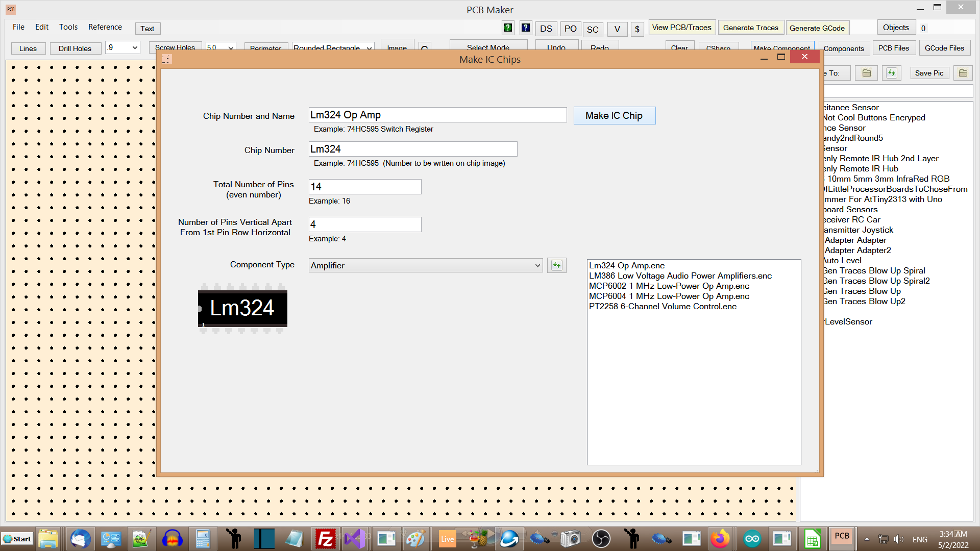Viewport: 980px width, 551px height.
Task: Click the network tray icon
Action: 884,539
